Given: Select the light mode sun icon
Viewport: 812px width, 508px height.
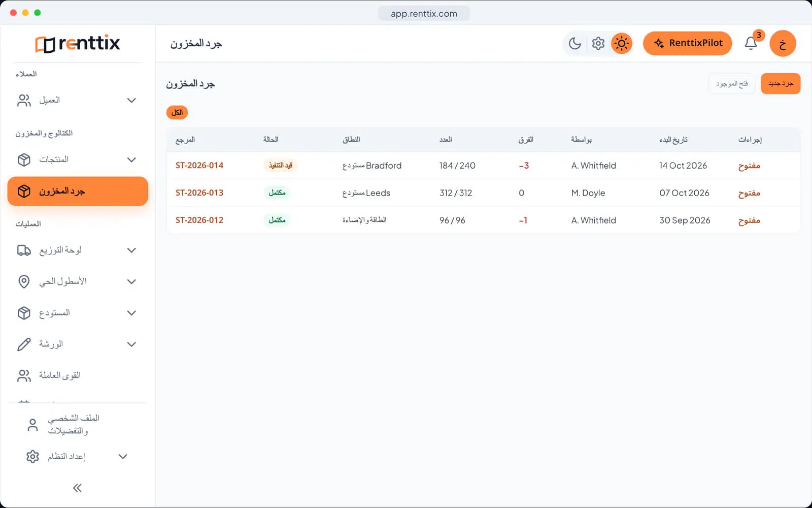Looking at the screenshot, I should 622,44.
